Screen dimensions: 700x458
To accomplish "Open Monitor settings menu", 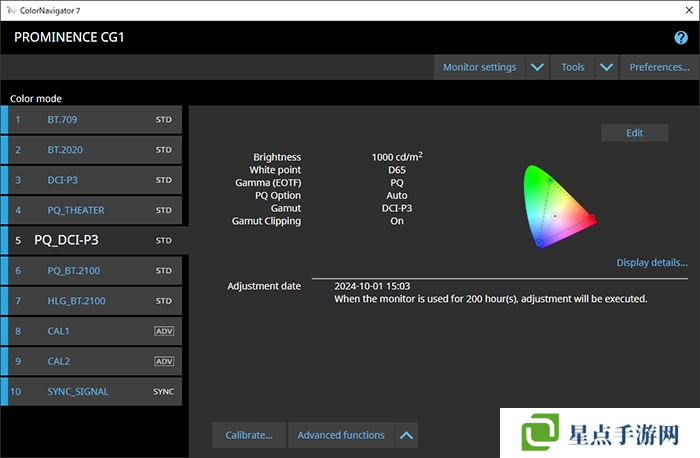I will 480,67.
